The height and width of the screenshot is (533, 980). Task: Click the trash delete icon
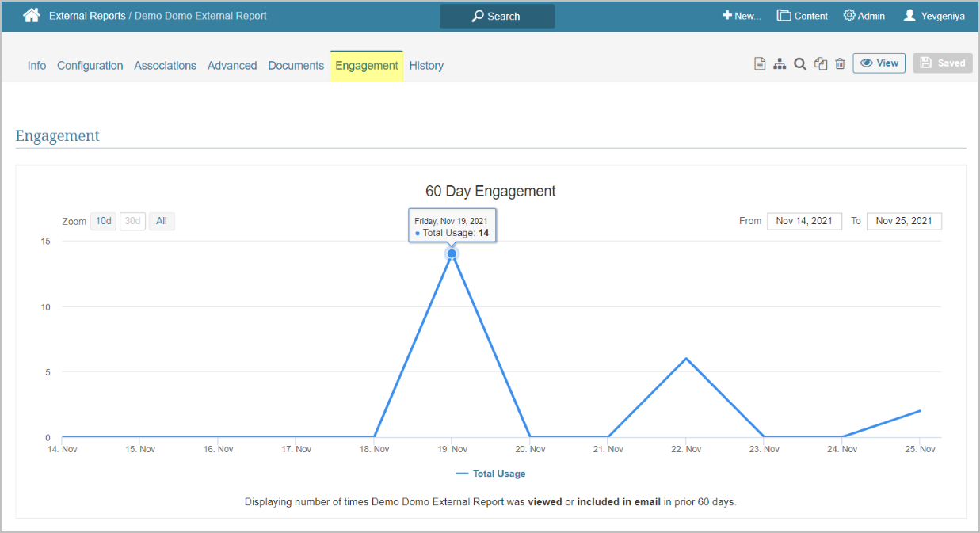click(x=840, y=64)
